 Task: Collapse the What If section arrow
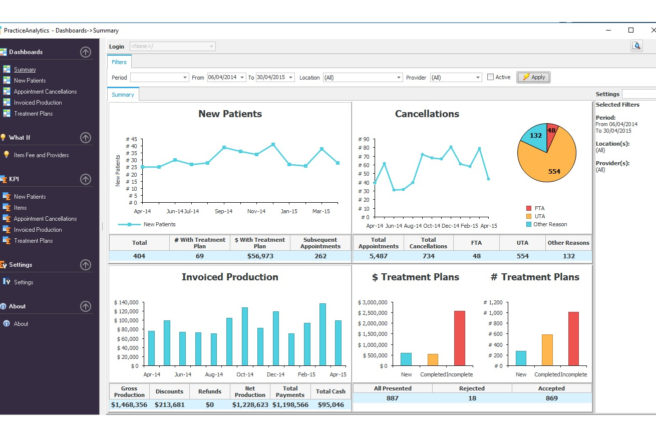(85, 138)
